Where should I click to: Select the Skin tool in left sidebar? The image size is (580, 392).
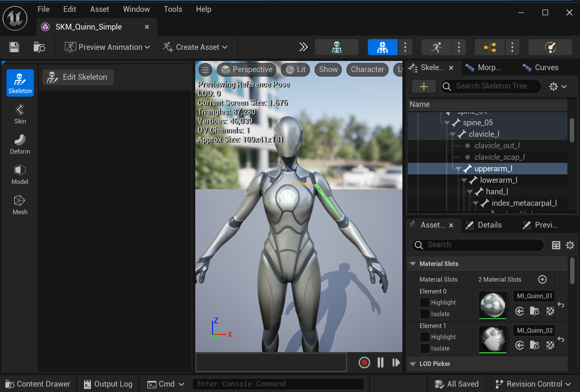20,114
